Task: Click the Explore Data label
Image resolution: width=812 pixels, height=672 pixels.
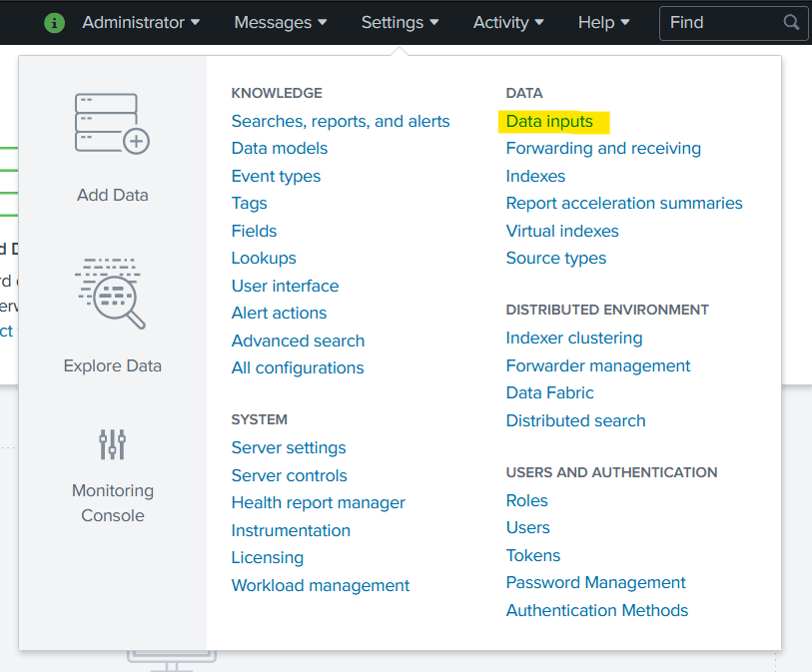Action: click(x=113, y=366)
